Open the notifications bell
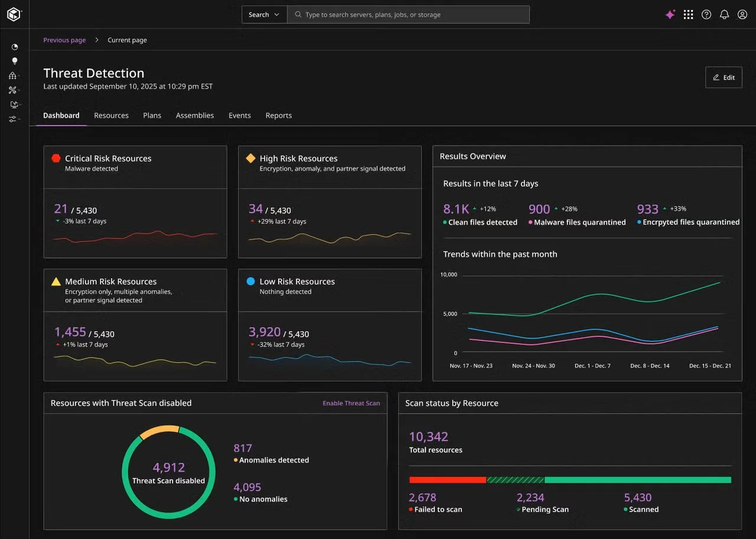The height and width of the screenshot is (539, 756). pos(724,15)
